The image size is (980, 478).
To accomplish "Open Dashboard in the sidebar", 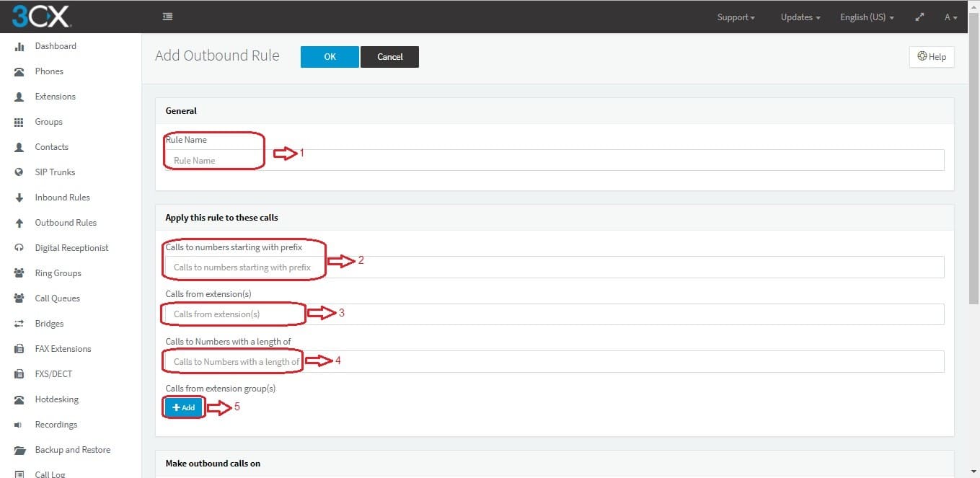I will pos(56,46).
